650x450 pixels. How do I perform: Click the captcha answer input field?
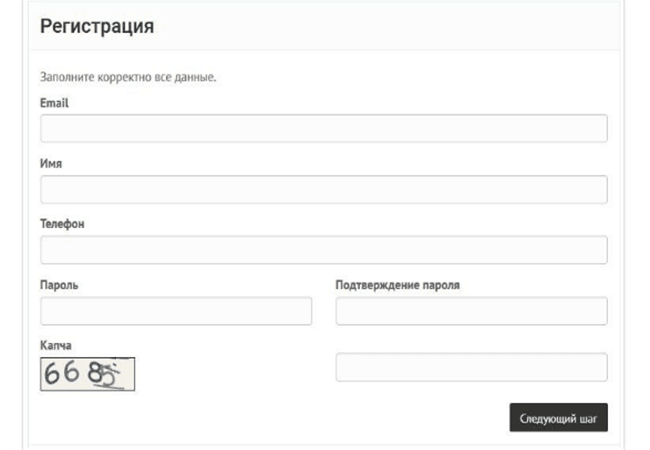tap(472, 367)
